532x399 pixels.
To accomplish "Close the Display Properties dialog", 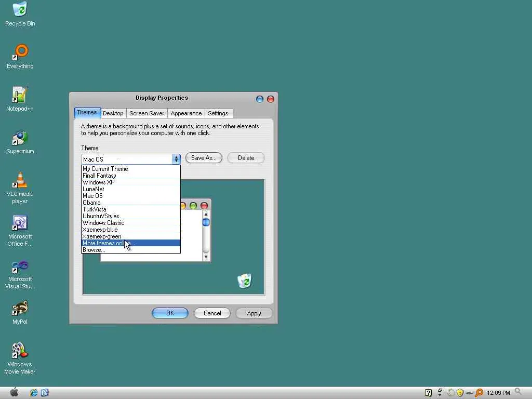I will coord(270,99).
